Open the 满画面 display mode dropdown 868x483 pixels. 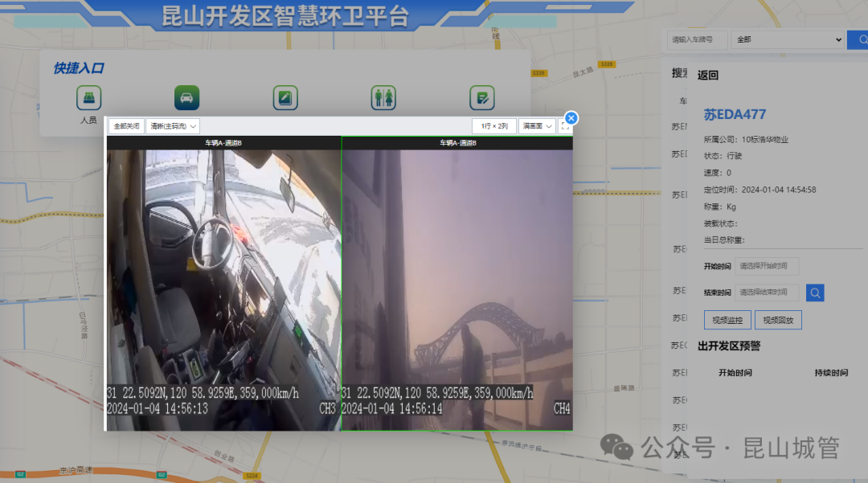click(x=536, y=126)
